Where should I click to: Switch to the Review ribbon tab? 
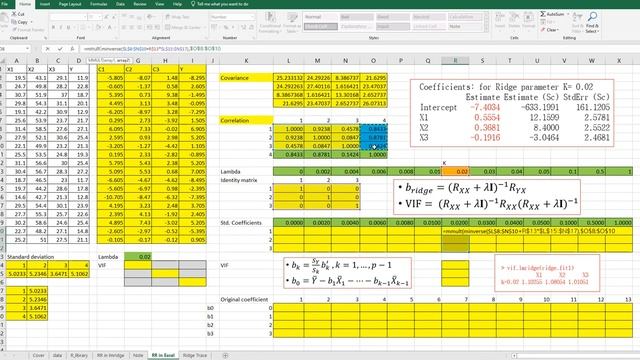[140, 4]
